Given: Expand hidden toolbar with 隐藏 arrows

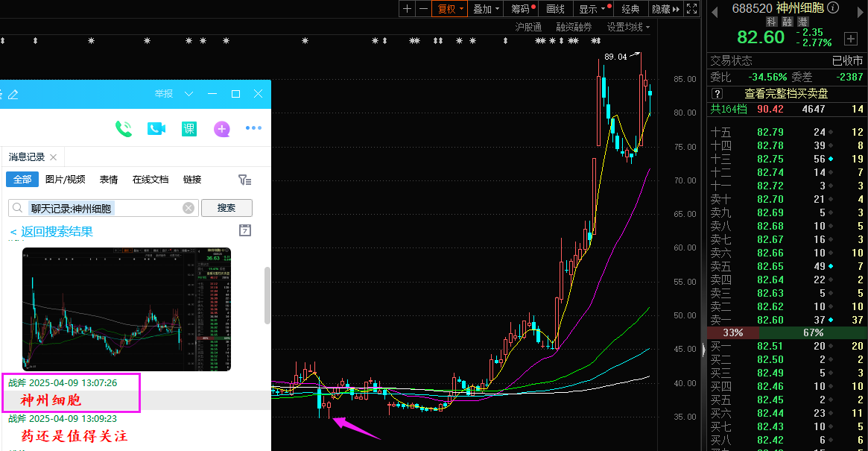Looking at the screenshot, I should (665, 8).
